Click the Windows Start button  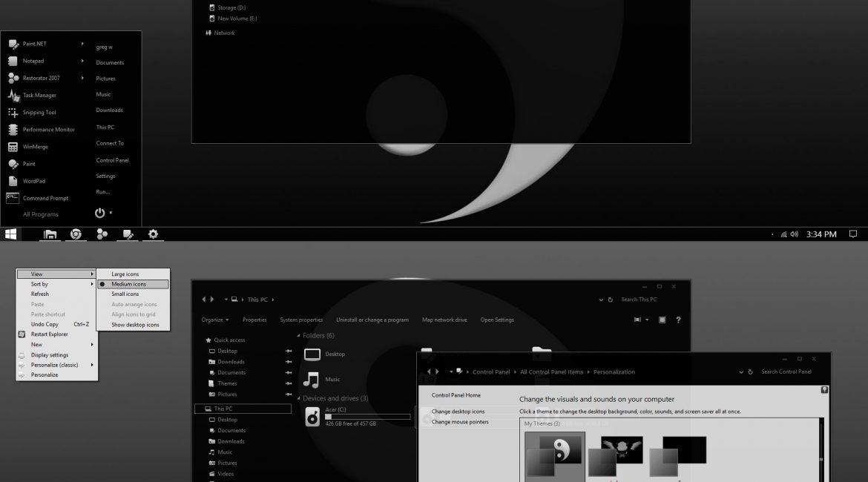tap(10, 234)
